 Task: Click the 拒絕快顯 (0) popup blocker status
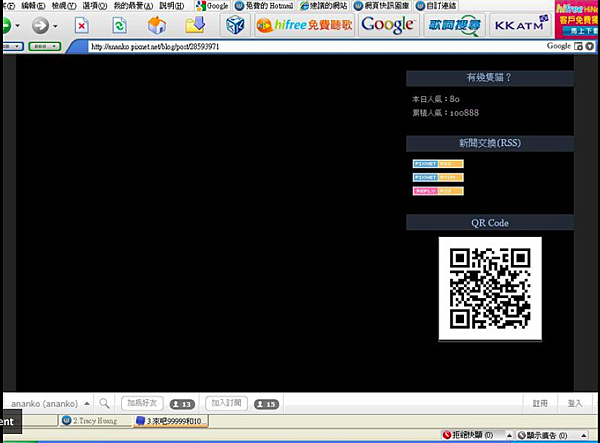[468, 435]
